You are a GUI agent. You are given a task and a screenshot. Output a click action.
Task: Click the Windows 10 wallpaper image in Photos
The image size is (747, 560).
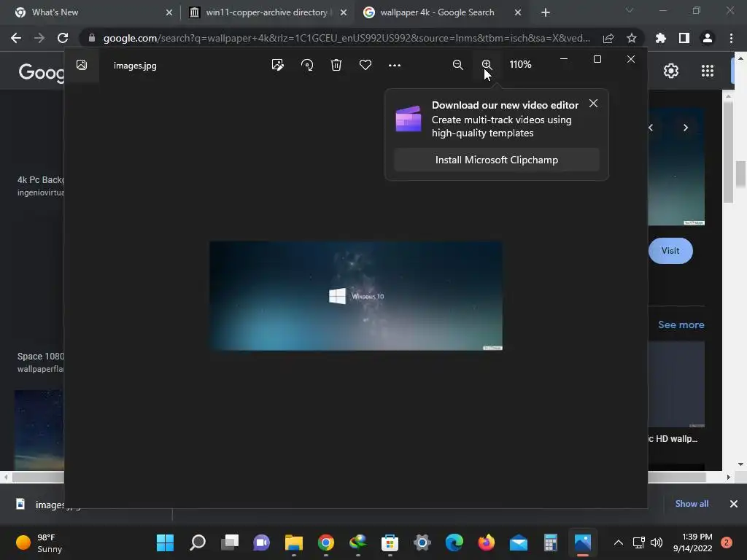point(356,296)
